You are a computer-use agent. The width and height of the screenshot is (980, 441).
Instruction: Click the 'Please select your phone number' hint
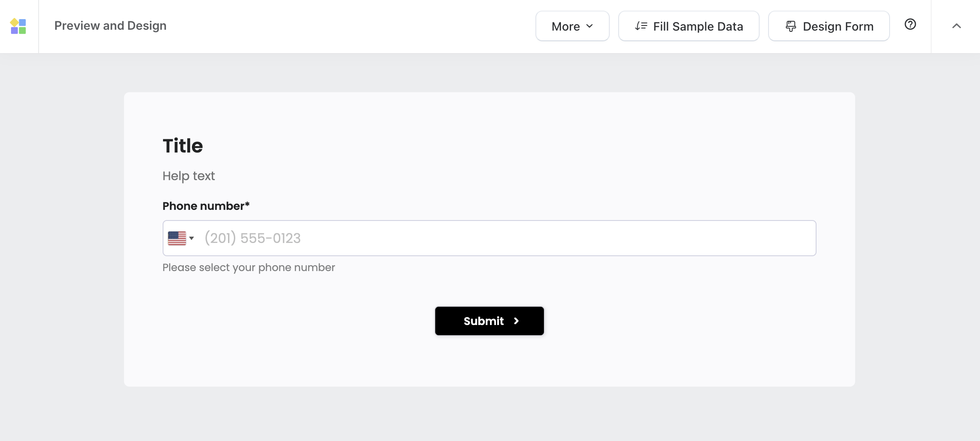coord(248,268)
